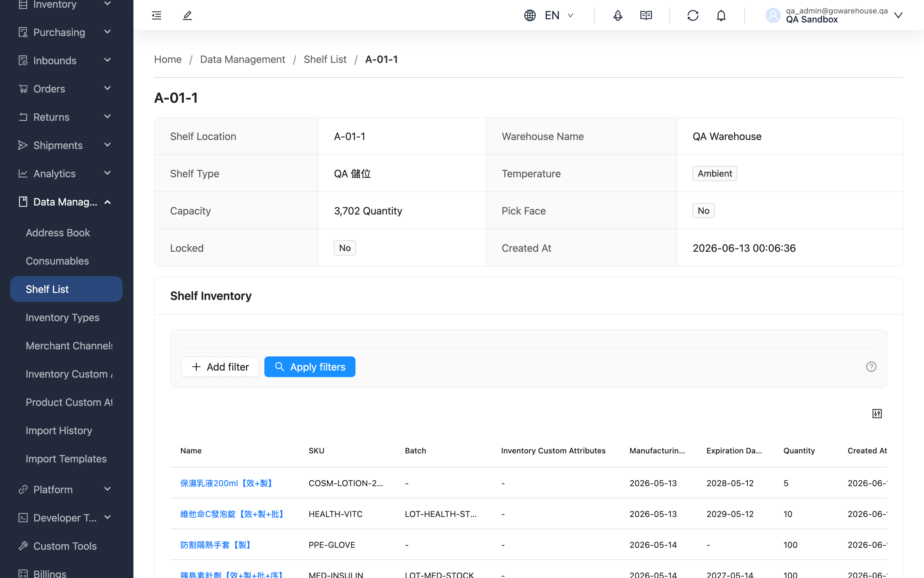Expand the Purchasing menu chevron
The width and height of the screenshot is (924, 578).
[x=108, y=32]
